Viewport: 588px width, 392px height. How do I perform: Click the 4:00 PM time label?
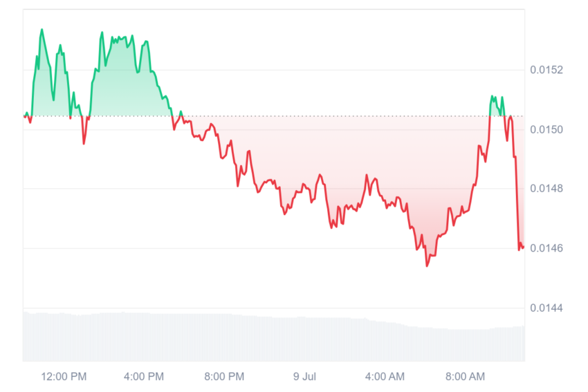click(x=144, y=377)
